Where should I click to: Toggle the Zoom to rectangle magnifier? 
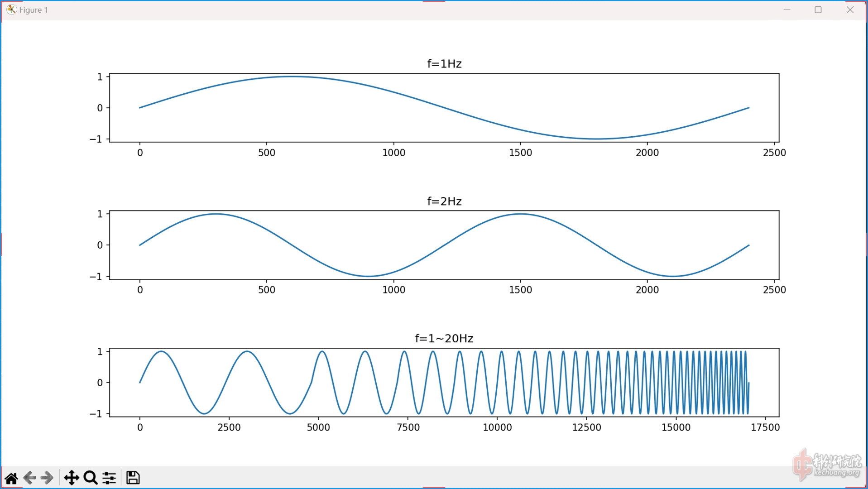(91, 478)
